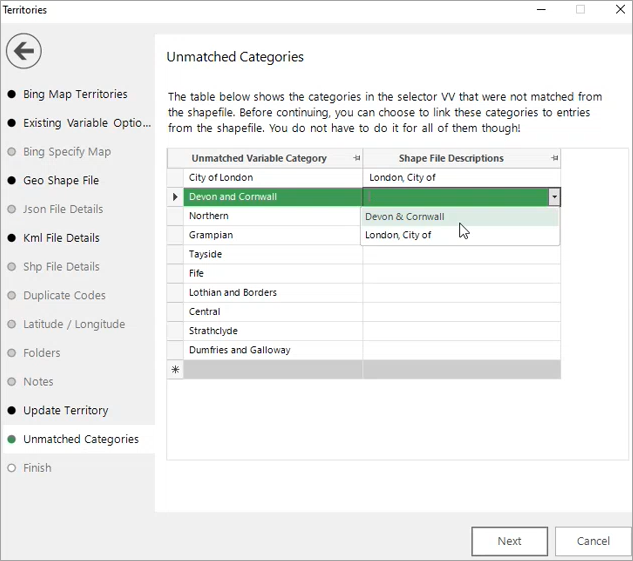The width and height of the screenshot is (633, 561).
Task: Minimize the Territories window
Action: click(541, 10)
